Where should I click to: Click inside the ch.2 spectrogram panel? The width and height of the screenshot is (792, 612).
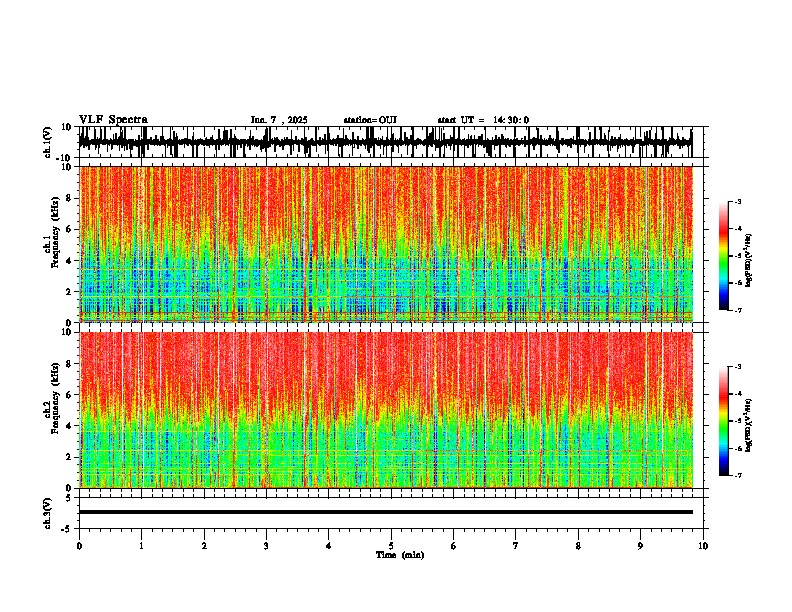pos(385,410)
